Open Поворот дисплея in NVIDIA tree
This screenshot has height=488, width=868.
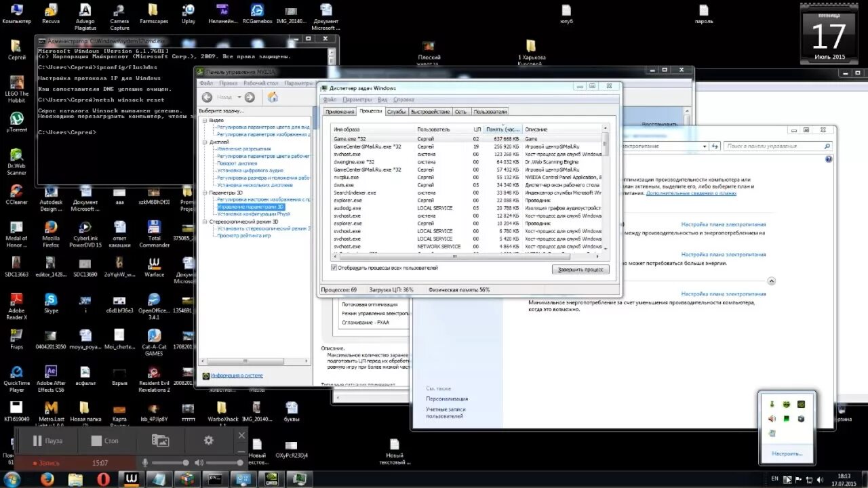(237, 163)
